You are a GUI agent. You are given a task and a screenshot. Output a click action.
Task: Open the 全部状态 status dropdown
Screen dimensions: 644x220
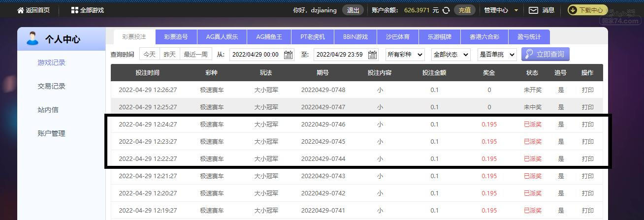point(451,55)
